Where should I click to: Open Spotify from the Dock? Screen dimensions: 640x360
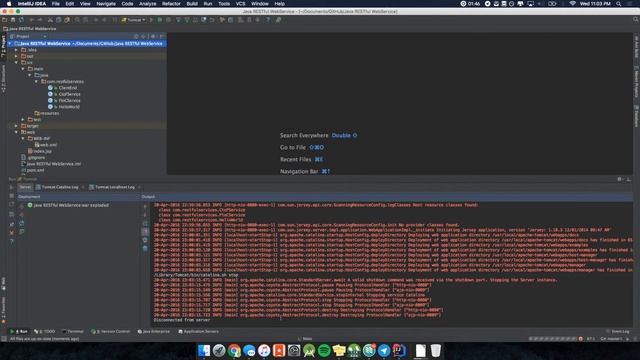pos(324,350)
